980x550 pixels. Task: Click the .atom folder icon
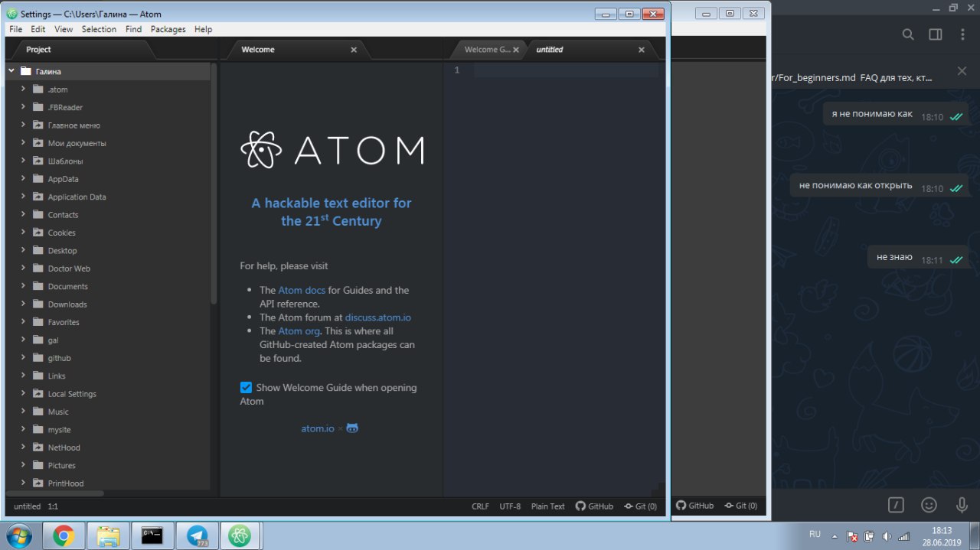38,89
